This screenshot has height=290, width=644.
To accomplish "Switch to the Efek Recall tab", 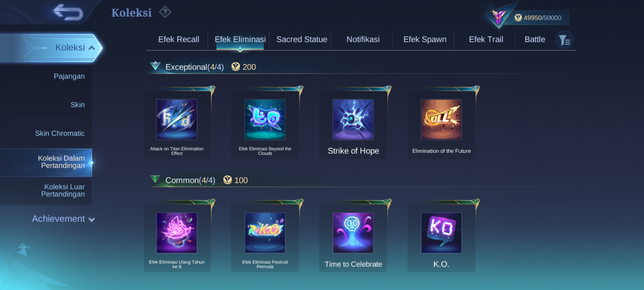I will [x=179, y=39].
